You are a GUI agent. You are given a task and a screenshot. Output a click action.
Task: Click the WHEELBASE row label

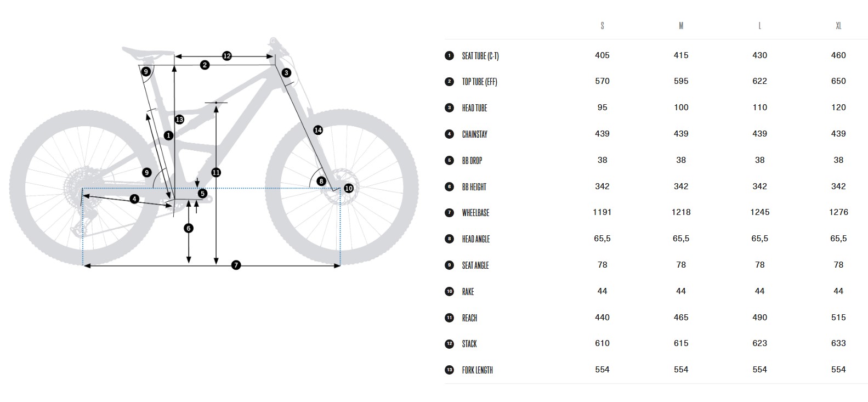point(475,213)
